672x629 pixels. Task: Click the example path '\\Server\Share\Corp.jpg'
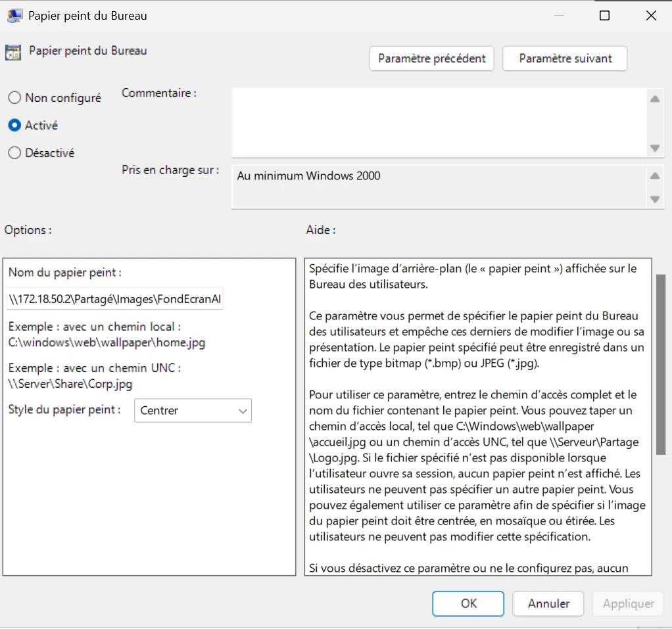(x=70, y=383)
